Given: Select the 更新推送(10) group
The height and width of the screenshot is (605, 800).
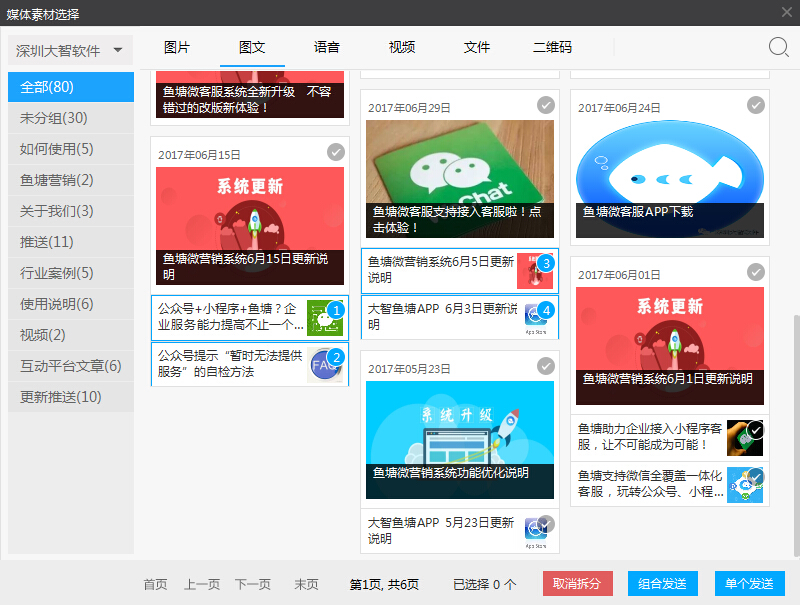Looking at the screenshot, I should pyautogui.click(x=71, y=397).
